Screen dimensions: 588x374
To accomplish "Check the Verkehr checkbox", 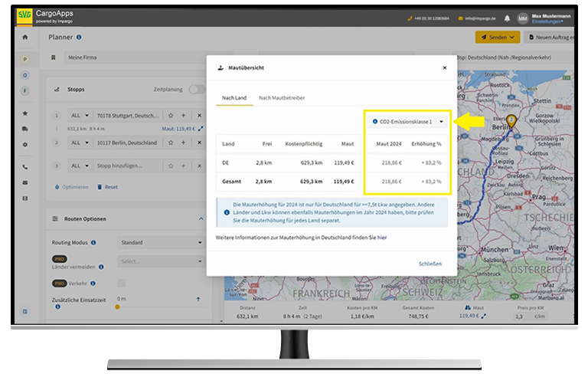I will click(122, 283).
